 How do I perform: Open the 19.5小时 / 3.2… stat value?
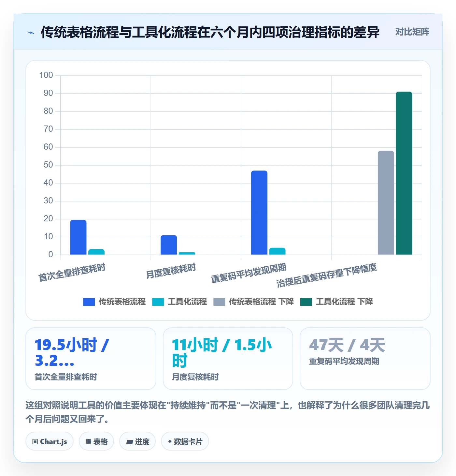72,352
